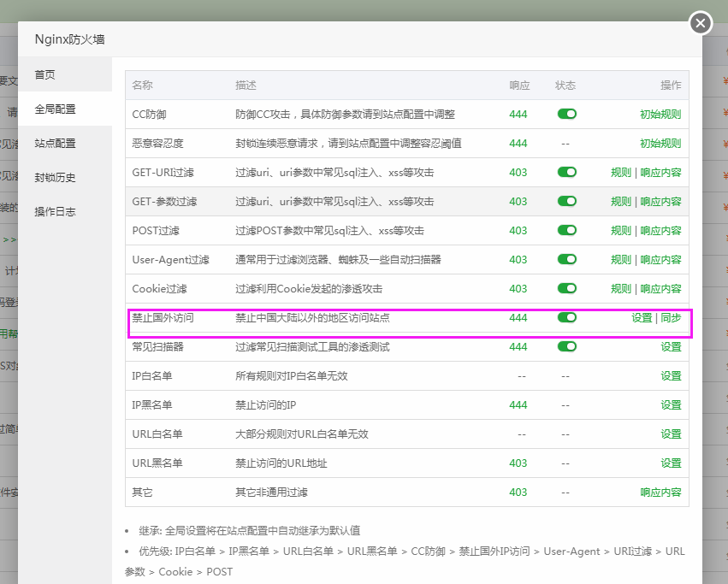This screenshot has width=728, height=584.
Task: Open 规则 for POST过滤
Action: point(621,231)
